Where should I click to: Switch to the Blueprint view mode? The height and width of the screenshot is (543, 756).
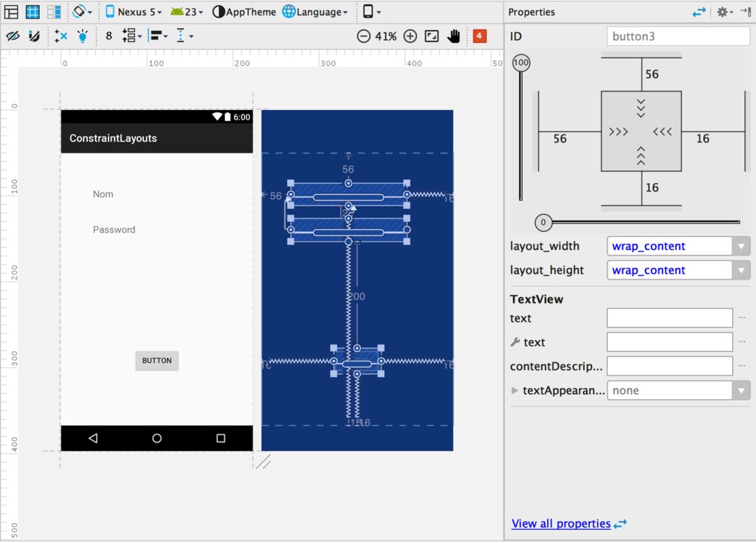32,12
